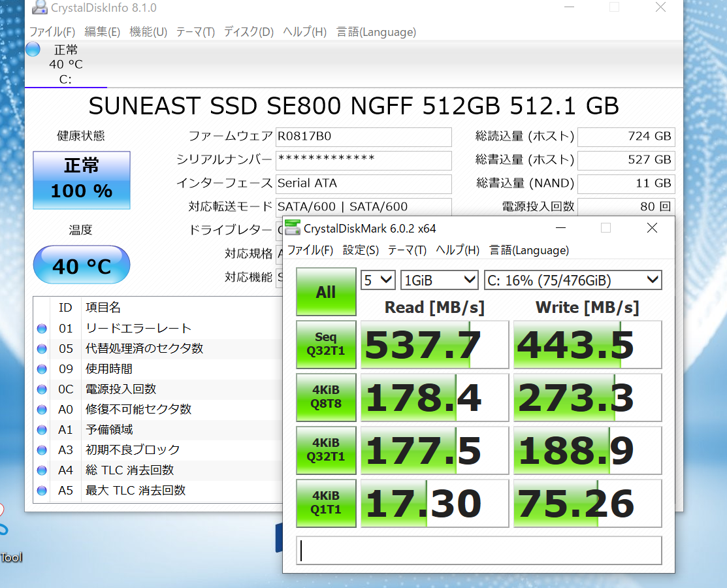The height and width of the screenshot is (588, 727).
Task: Start the 4KiB Q32T1 benchmark
Action: click(x=326, y=449)
